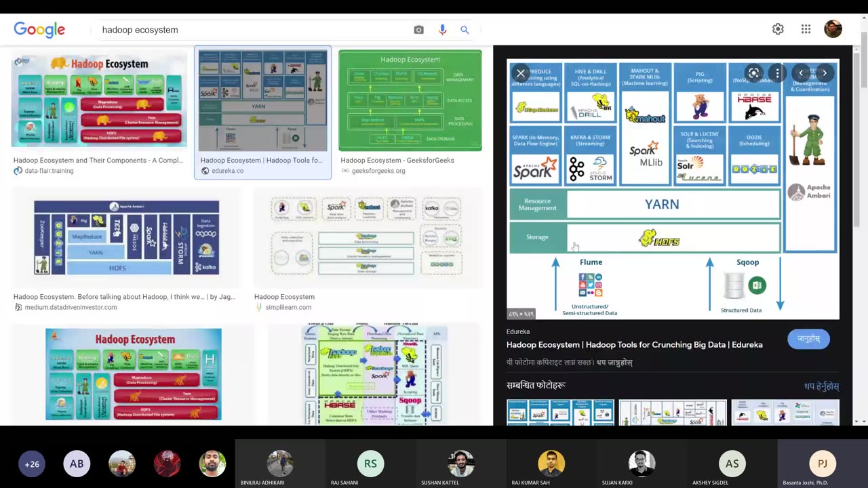The image size is (868, 488).
Task: Click the medium.datadriveninvestor.com source link
Action: (x=71, y=307)
